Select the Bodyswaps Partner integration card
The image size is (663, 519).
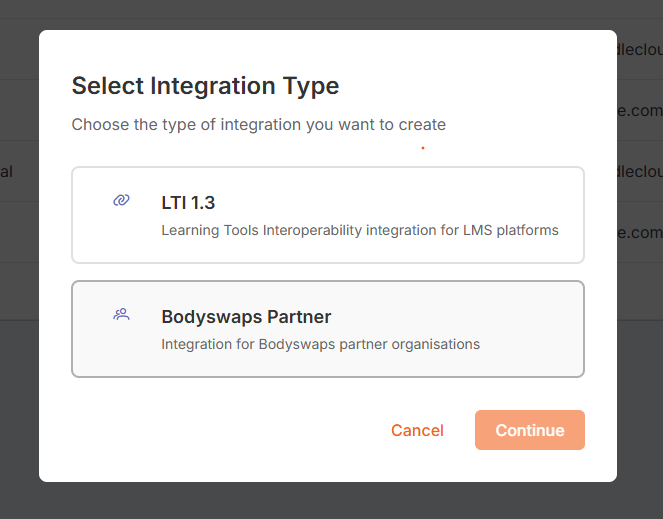[x=328, y=329]
